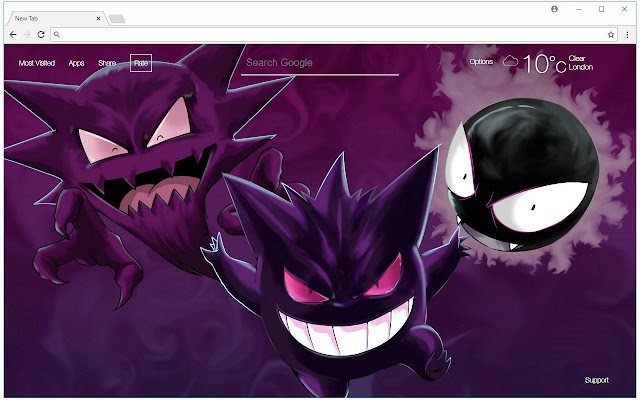Screen dimensions: 640x400
Task: Close the New Tab tab
Action: pyautogui.click(x=98, y=18)
